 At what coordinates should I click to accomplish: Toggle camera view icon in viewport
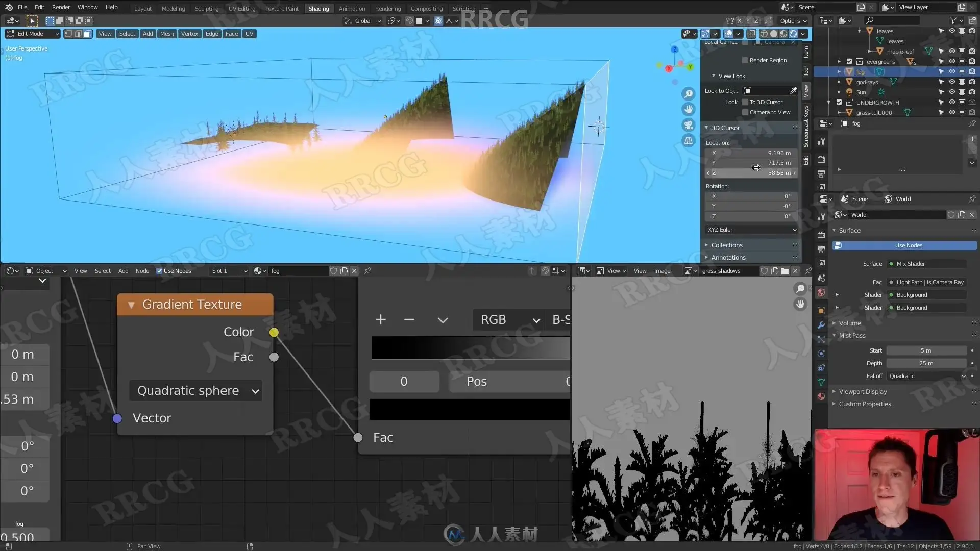[689, 125]
